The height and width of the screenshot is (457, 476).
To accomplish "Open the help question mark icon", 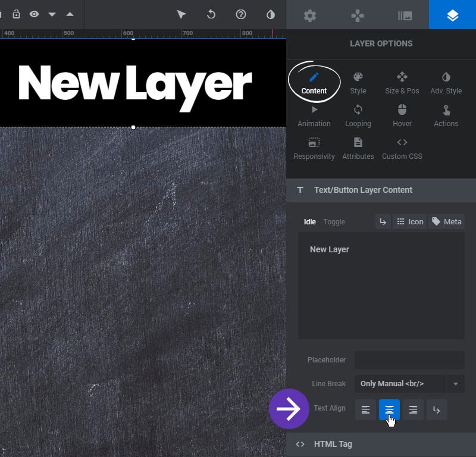I will (241, 14).
